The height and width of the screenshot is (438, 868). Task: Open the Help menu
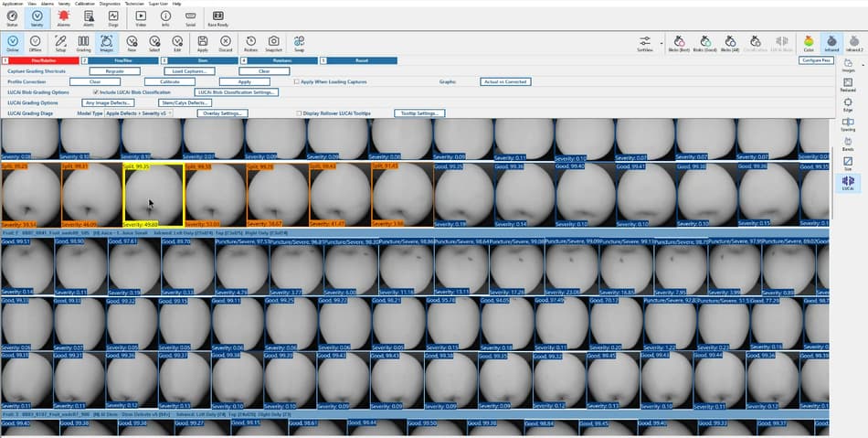(176, 4)
